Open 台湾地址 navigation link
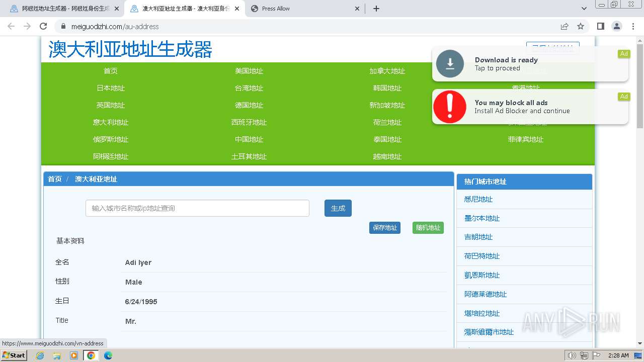This screenshot has width=644, height=362. click(x=249, y=88)
